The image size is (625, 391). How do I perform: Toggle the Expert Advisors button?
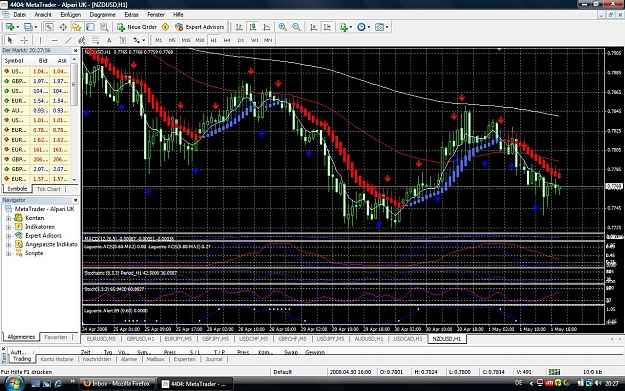(x=200, y=27)
